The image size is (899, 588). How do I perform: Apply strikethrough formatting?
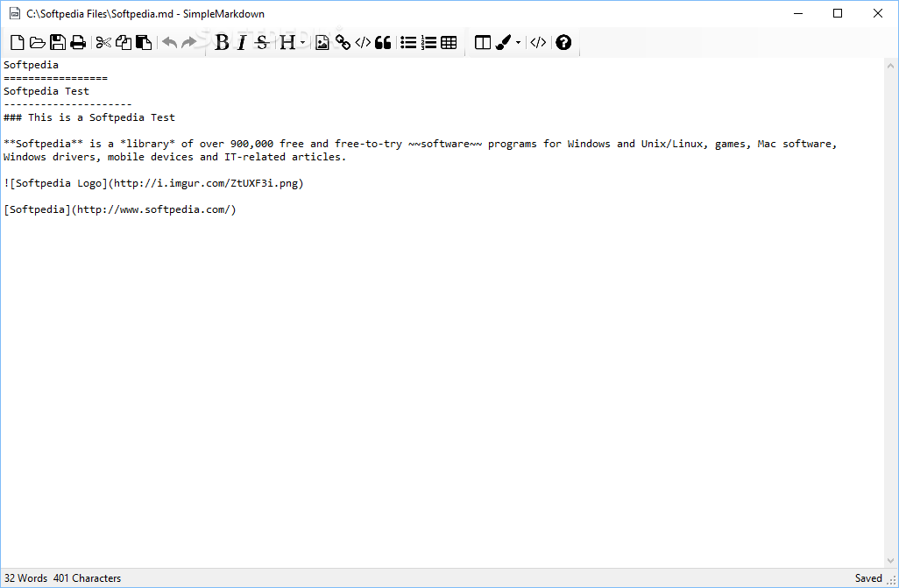click(262, 42)
